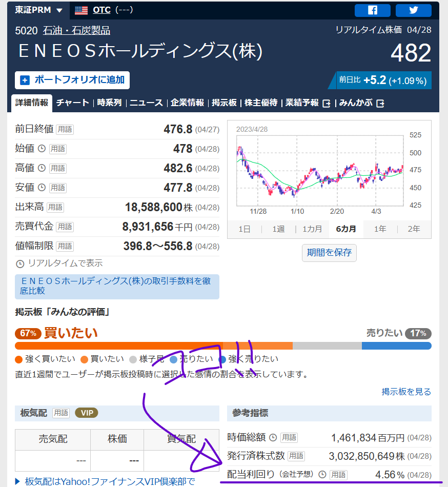448x487 pixels.
Task: Open the ニュース tab
Action: pos(146,103)
